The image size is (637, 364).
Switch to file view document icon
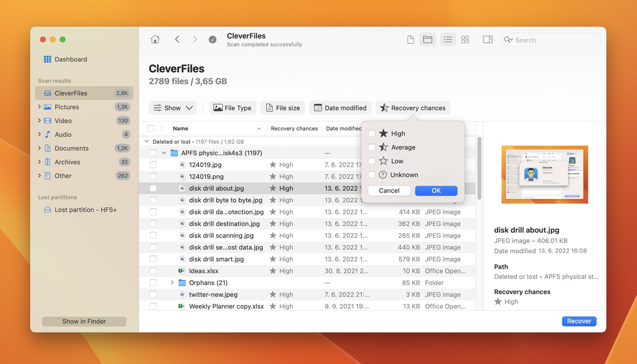point(411,39)
